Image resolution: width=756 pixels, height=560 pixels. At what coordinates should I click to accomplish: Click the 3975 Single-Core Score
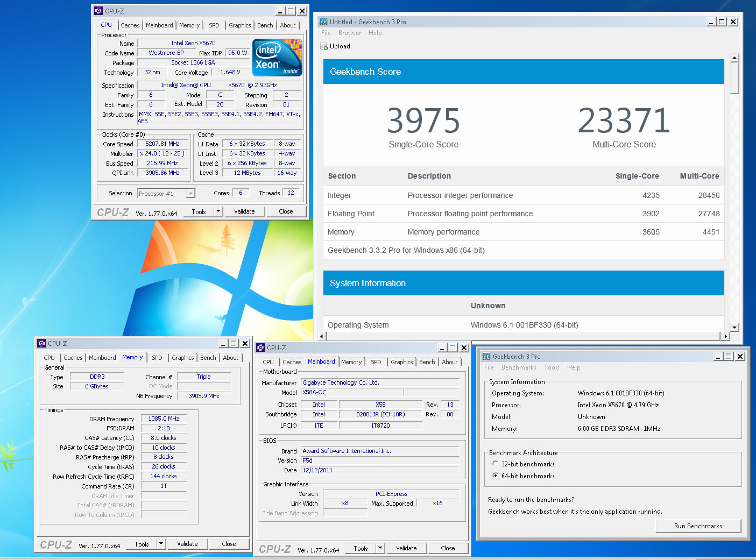[x=423, y=120]
